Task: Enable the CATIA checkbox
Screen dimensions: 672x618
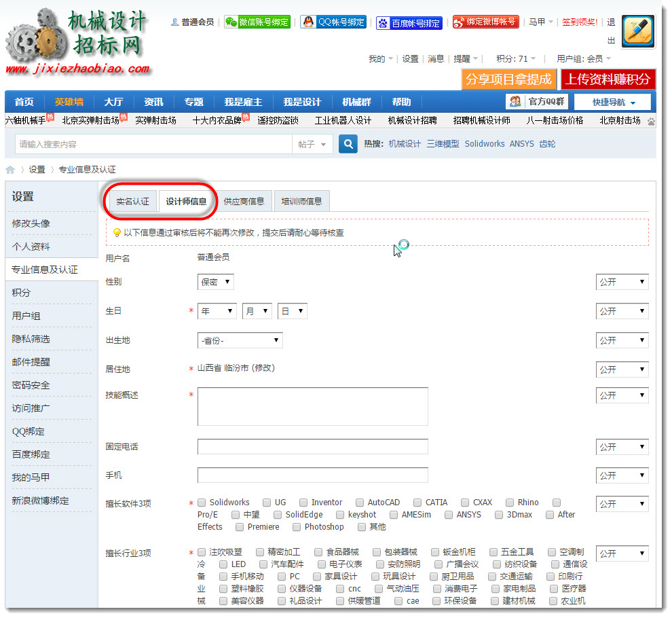Action: (x=417, y=502)
